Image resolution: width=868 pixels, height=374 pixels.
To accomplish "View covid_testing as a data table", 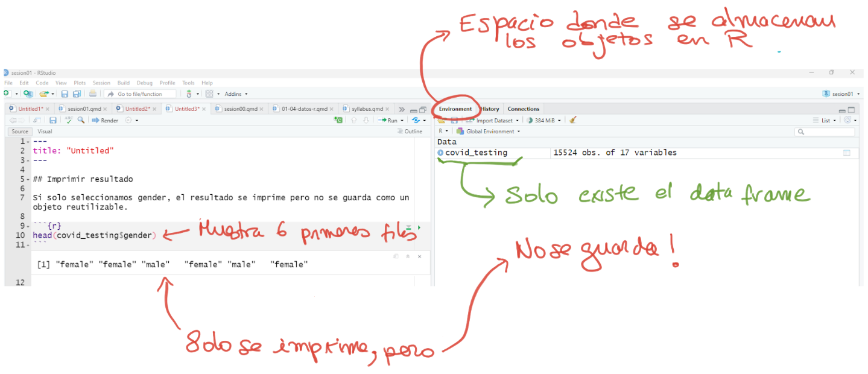I will tap(846, 153).
